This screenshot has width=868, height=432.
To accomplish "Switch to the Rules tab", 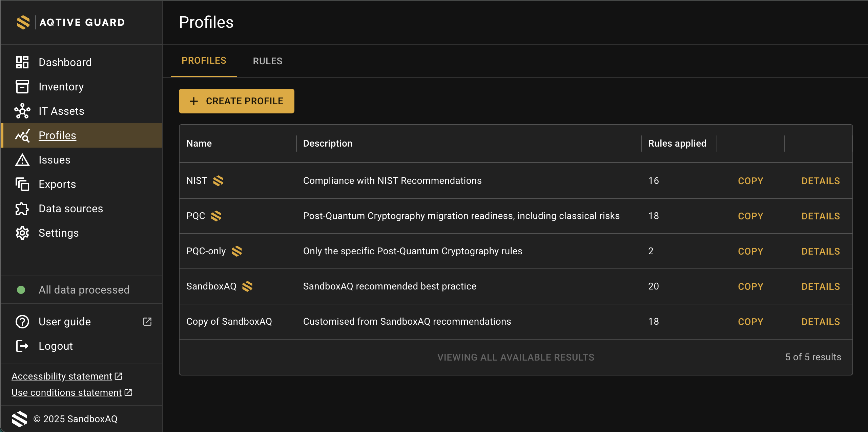I will (268, 61).
